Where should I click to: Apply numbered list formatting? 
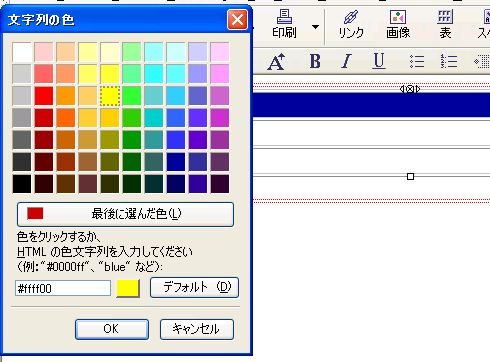pyautogui.click(x=448, y=61)
